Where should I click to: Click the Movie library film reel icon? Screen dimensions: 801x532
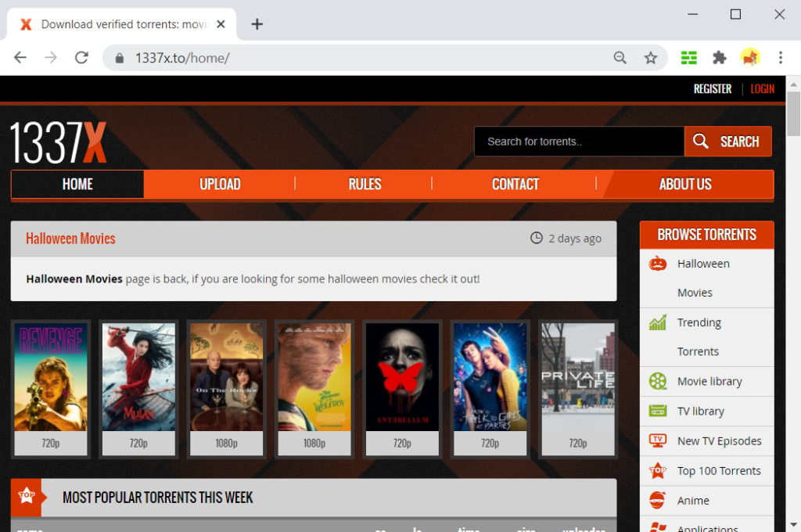(x=657, y=381)
